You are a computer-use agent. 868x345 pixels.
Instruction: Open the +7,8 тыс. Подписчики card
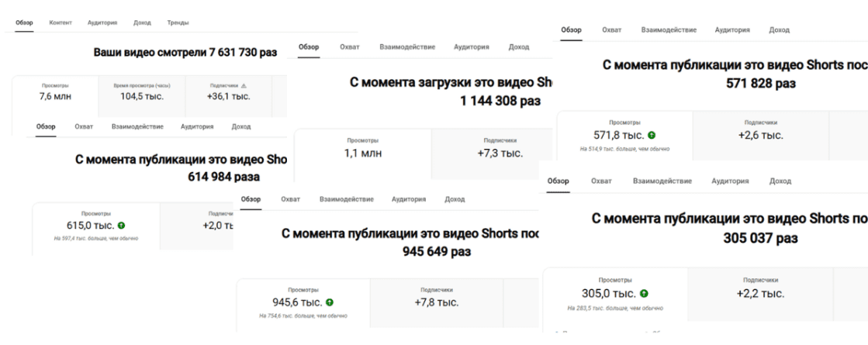coord(436,298)
